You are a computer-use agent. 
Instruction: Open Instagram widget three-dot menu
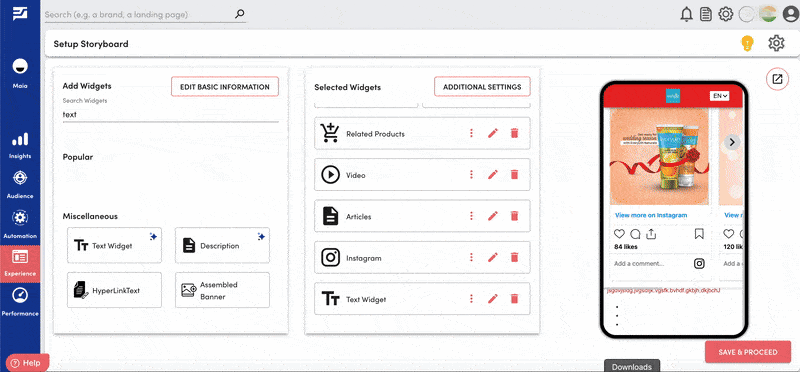pyautogui.click(x=471, y=257)
